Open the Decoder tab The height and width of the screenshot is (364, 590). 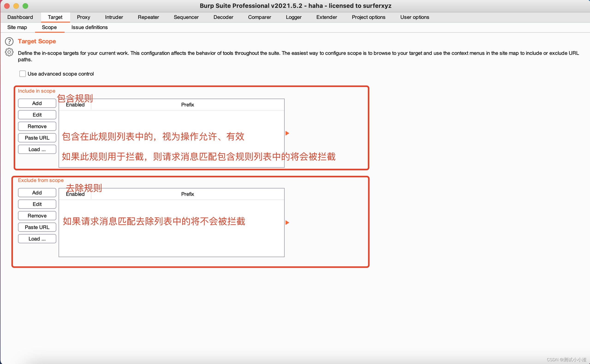pos(223,17)
